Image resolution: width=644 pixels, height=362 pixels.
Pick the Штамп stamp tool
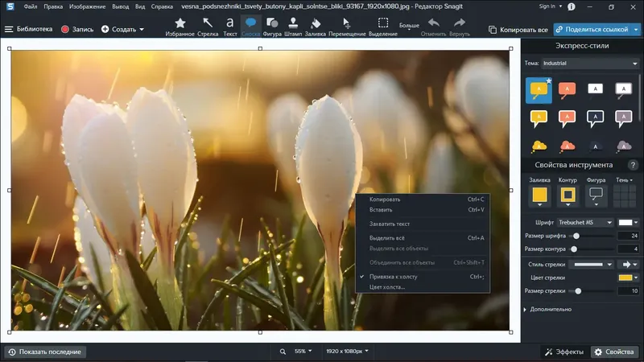(x=294, y=27)
